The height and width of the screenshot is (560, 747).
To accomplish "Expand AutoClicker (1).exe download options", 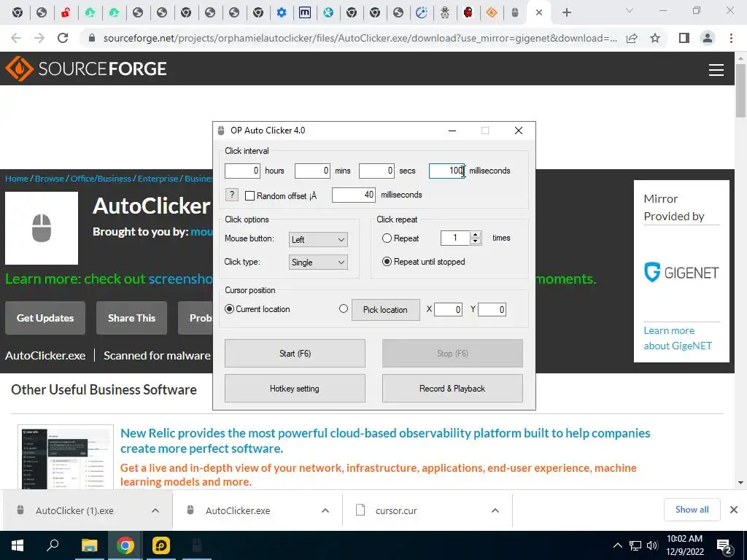I will (155, 510).
